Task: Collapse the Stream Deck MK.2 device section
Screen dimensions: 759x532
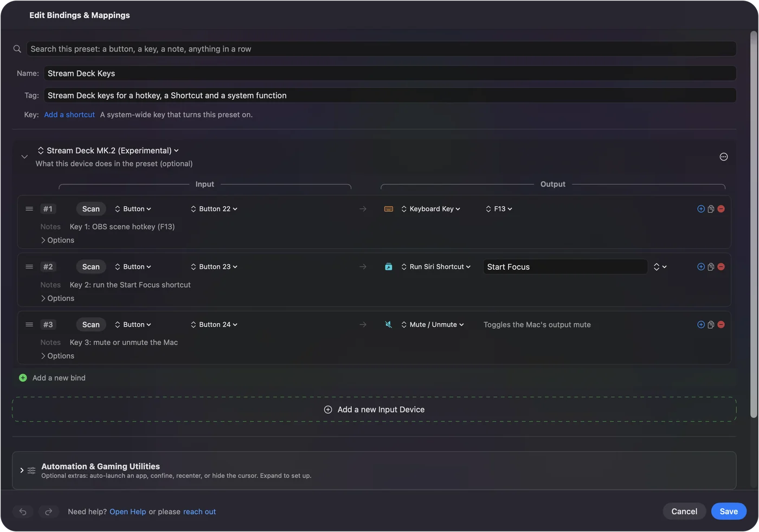Action: coord(24,157)
